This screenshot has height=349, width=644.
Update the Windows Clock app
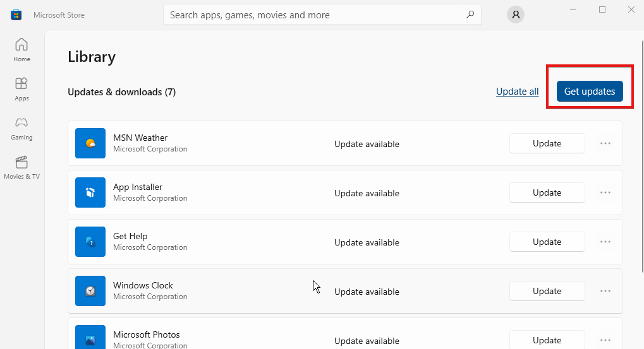(547, 291)
